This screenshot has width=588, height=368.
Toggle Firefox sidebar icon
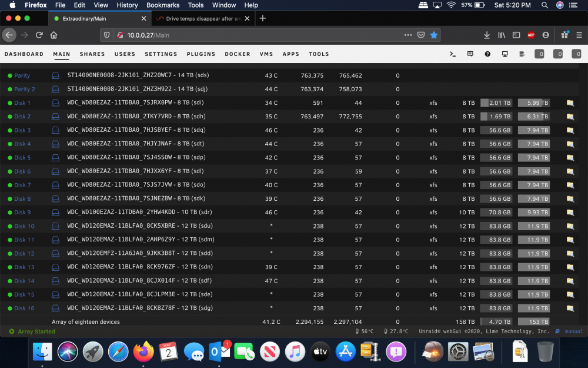(x=516, y=35)
